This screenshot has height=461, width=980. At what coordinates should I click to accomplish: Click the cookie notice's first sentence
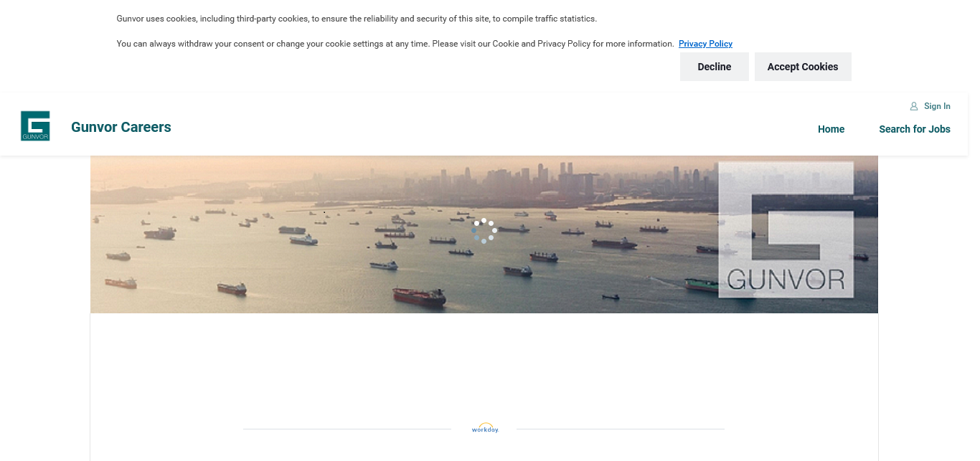point(357,19)
